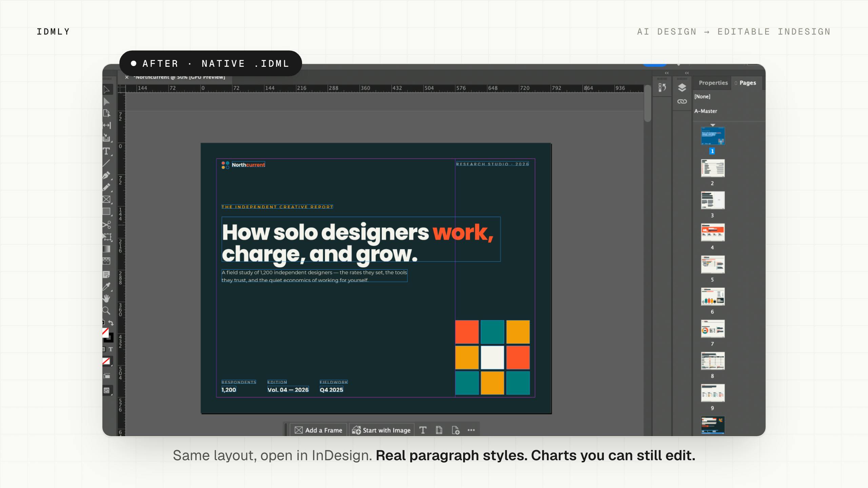Change screen mode from toolbar bottom

107,390
